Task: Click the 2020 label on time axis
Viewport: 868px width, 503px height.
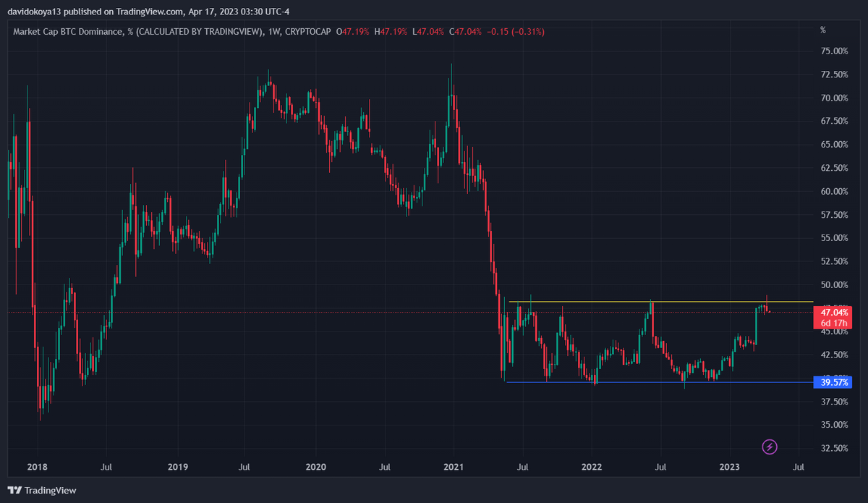Action: [x=316, y=469]
